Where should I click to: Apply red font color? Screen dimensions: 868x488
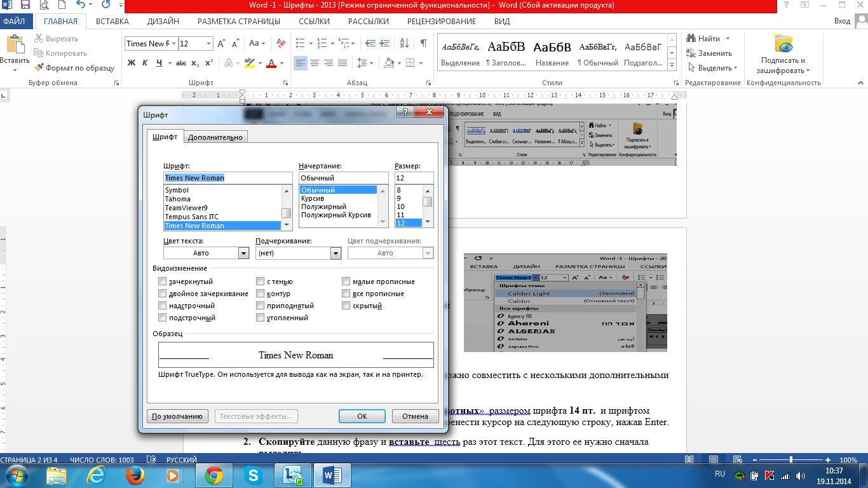click(x=271, y=63)
